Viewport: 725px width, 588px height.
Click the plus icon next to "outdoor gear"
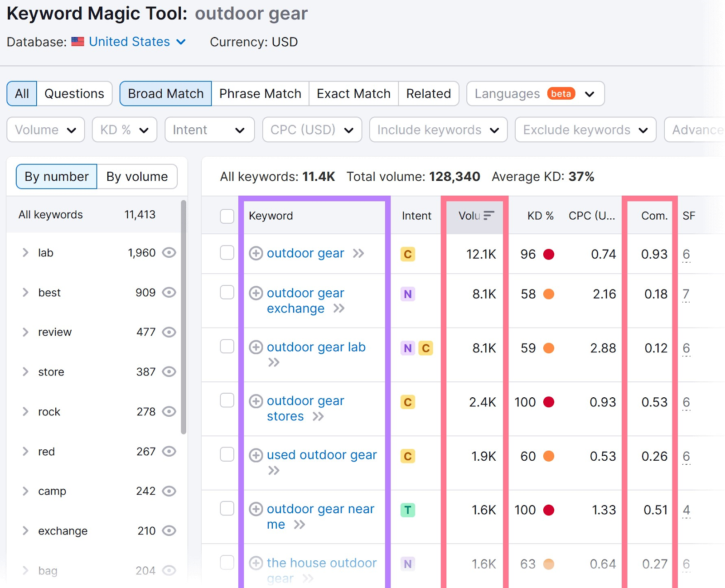tap(256, 253)
